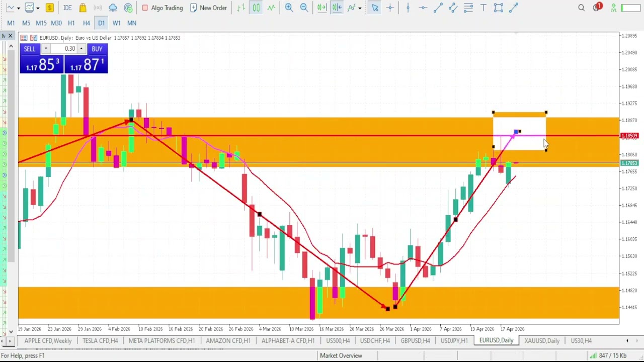Click the green LVL icon
The width and height of the screenshot is (644, 362).
pos(613,8)
